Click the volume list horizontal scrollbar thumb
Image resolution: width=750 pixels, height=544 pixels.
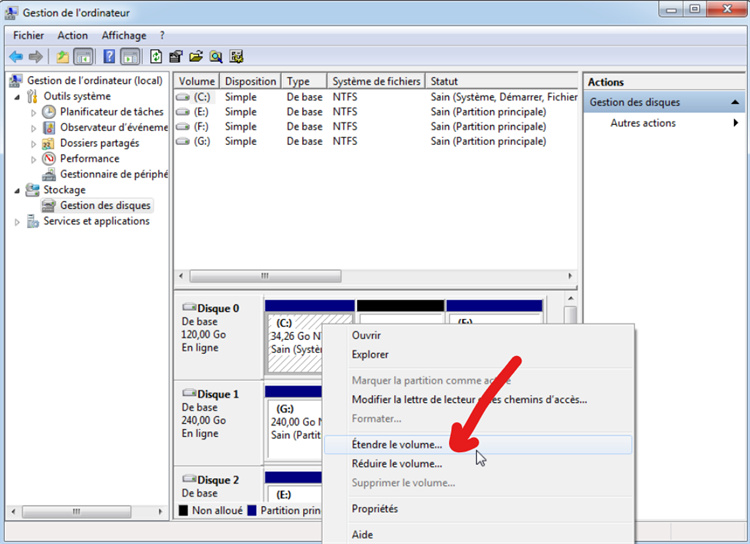(265, 276)
